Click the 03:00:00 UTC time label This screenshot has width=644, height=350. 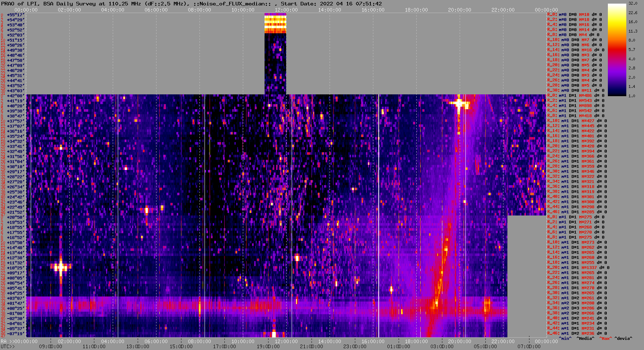click(442, 346)
